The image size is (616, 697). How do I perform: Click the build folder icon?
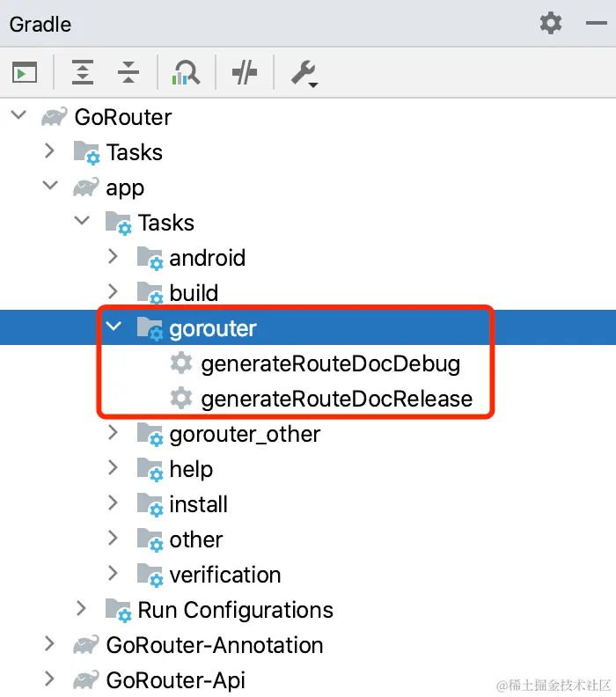click(150, 293)
